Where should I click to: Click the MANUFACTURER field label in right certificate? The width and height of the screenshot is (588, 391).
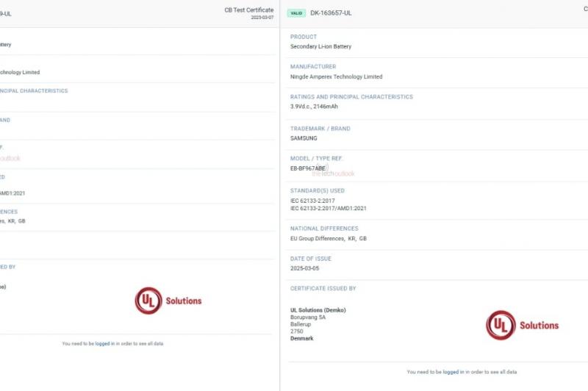[313, 66]
